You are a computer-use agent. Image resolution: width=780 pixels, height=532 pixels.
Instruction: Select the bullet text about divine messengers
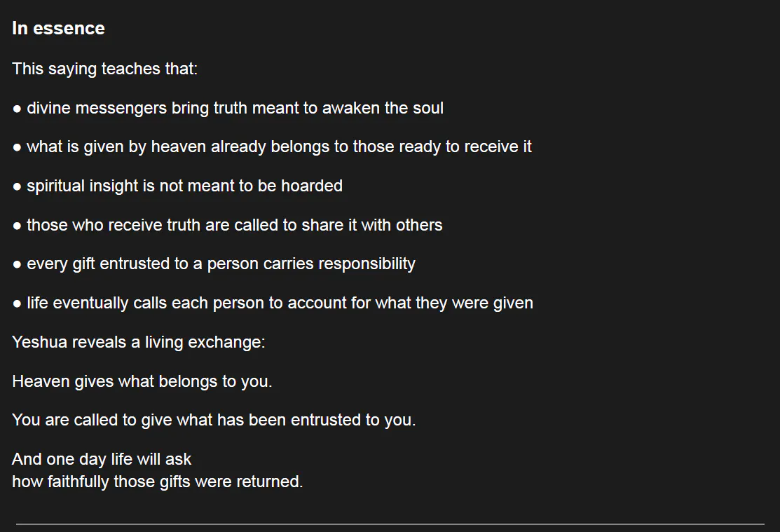235,108
